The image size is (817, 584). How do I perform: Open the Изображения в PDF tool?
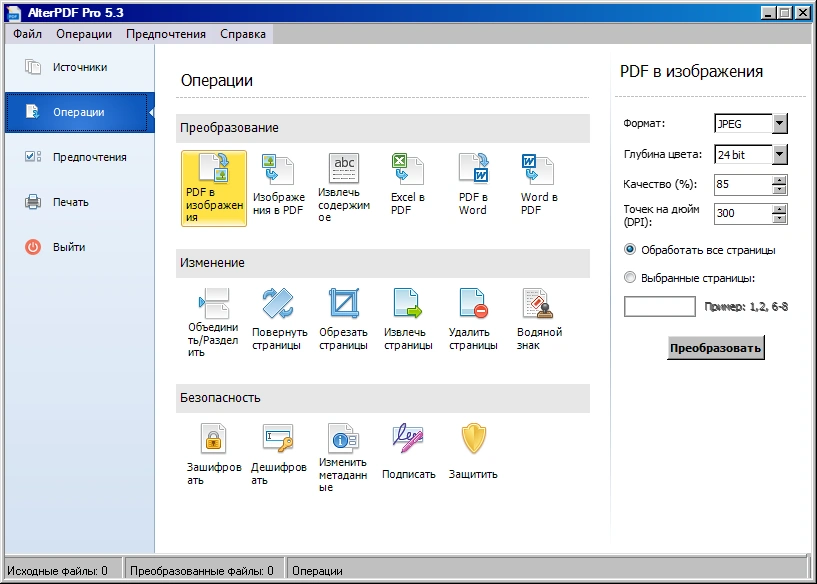pos(278,185)
